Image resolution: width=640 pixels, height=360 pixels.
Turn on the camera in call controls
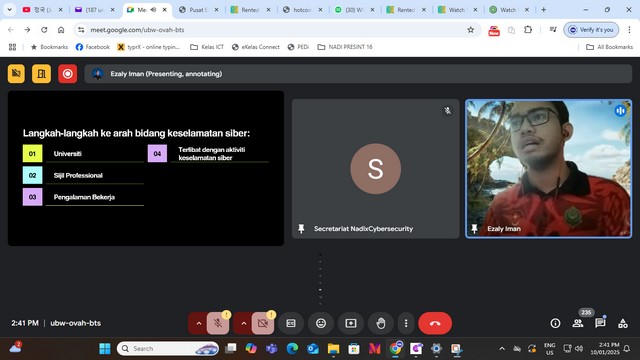pos(263,323)
